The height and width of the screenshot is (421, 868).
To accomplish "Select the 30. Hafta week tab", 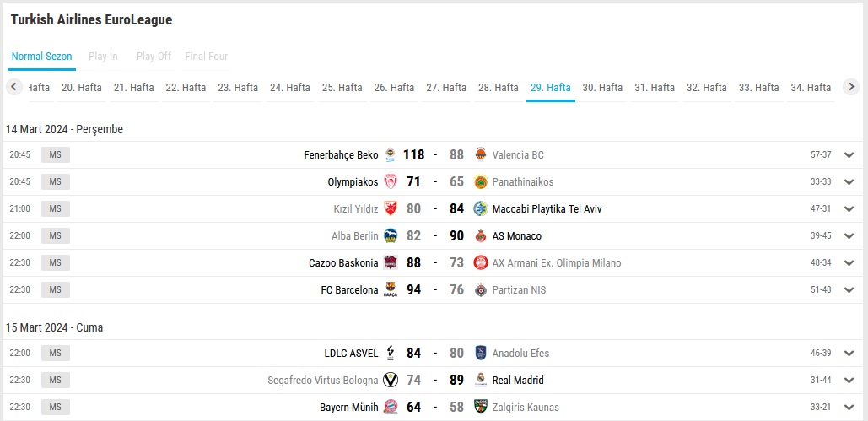I will 602,88.
